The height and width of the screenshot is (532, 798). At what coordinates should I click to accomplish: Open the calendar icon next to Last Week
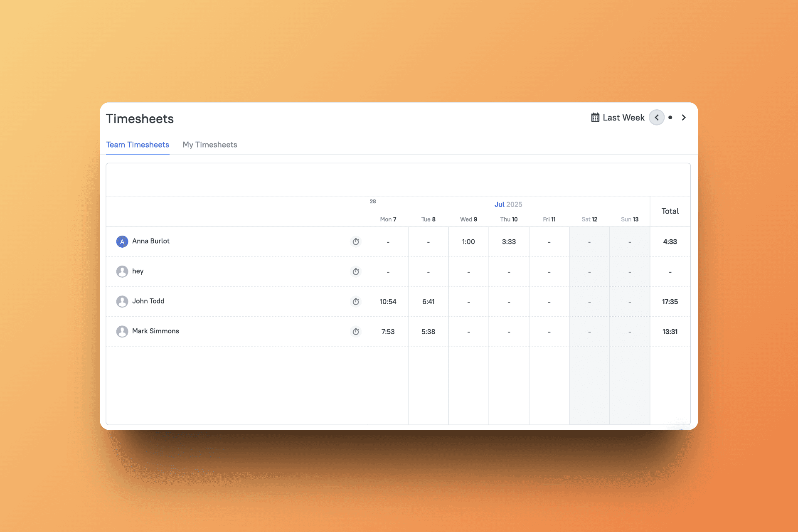595,117
